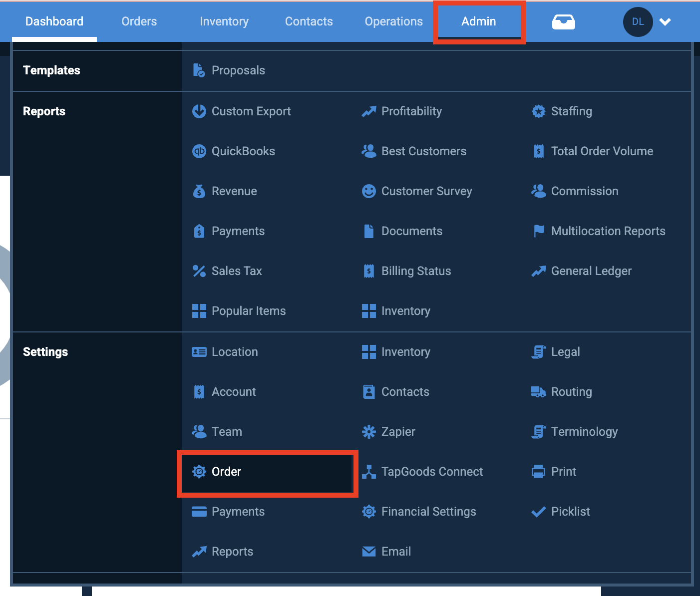Open the Custom Export report
700x596 pixels.
pyautogui.click(x=251, y=111)
